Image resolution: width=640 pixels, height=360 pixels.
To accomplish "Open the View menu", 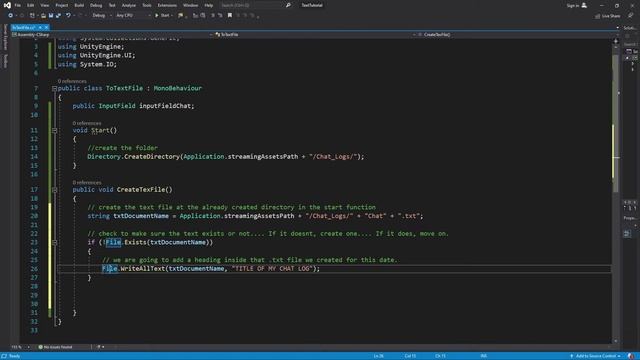I will pos(44,5).
